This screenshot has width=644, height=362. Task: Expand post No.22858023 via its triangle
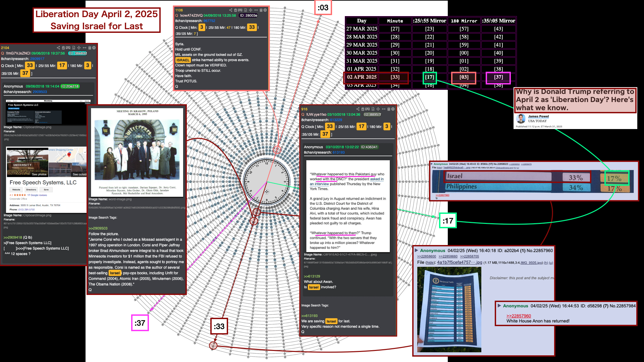point(432,164)
